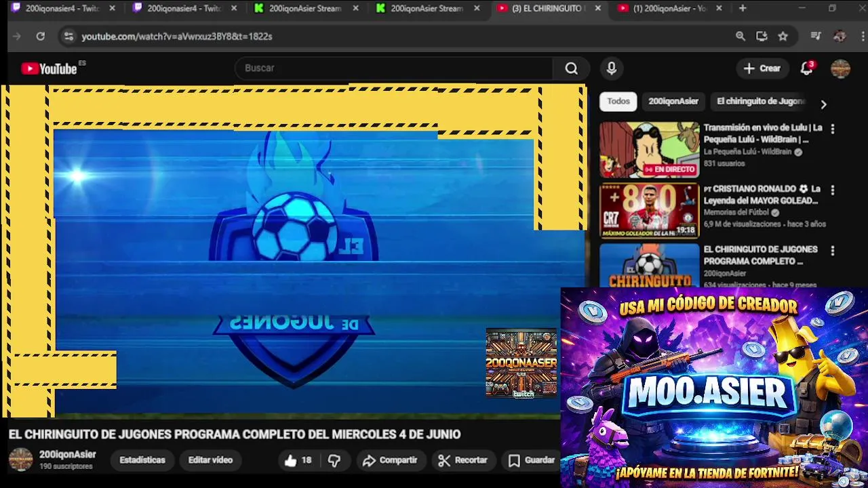Image resolution: width=868 pixels, height=488 pixels.
Task: Open site information icon in address bar
Action: pyautogui.click(x=68, y=37)
